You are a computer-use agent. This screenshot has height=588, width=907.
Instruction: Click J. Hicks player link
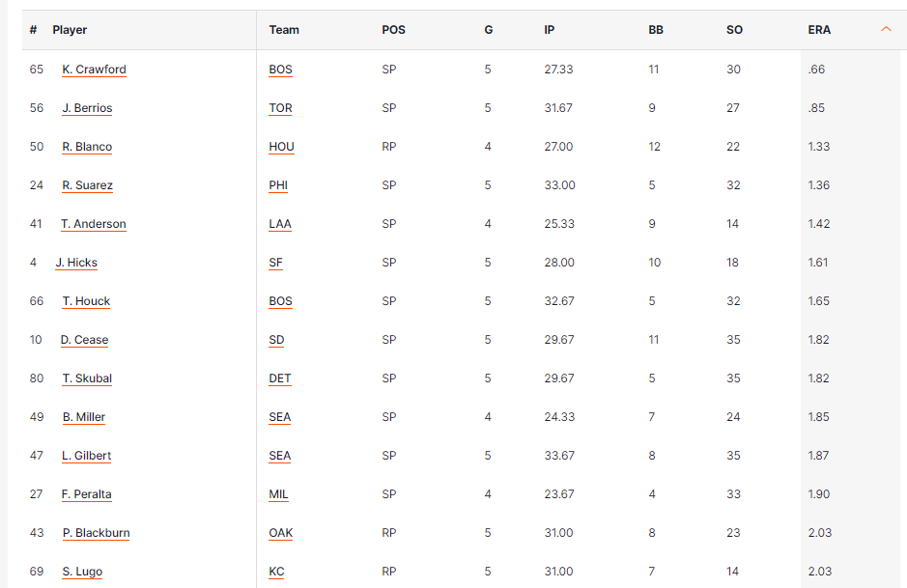[76, 263]
